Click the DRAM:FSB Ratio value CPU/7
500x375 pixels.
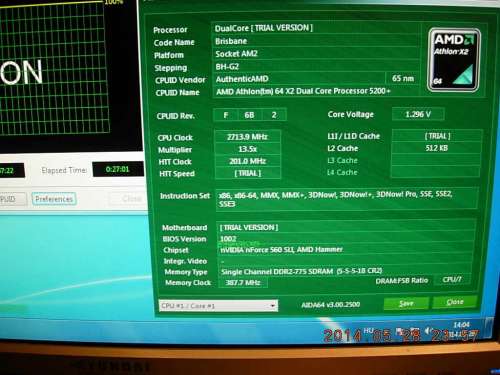pyautogui.click(x=452, y=279)
